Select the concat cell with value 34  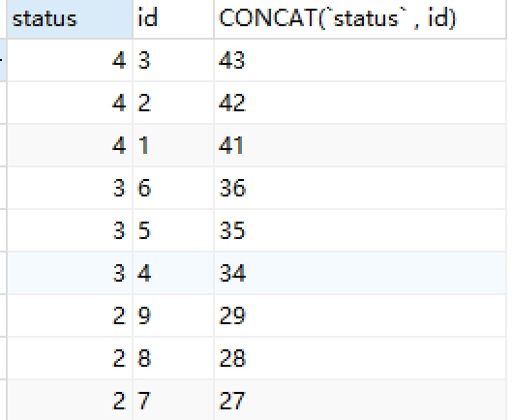(360, 273)
